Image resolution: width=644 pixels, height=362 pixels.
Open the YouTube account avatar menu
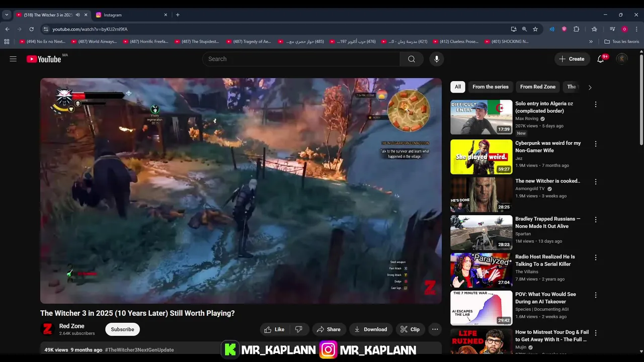tap(622, 59)
